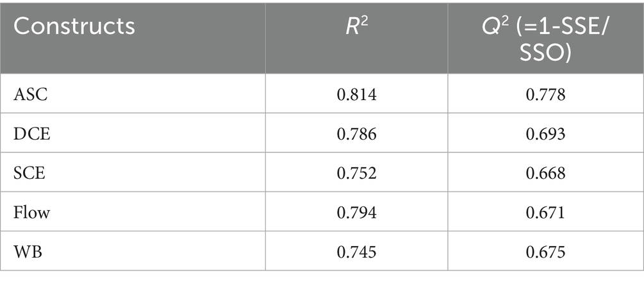Click the Constructs column header

(76, 27)
